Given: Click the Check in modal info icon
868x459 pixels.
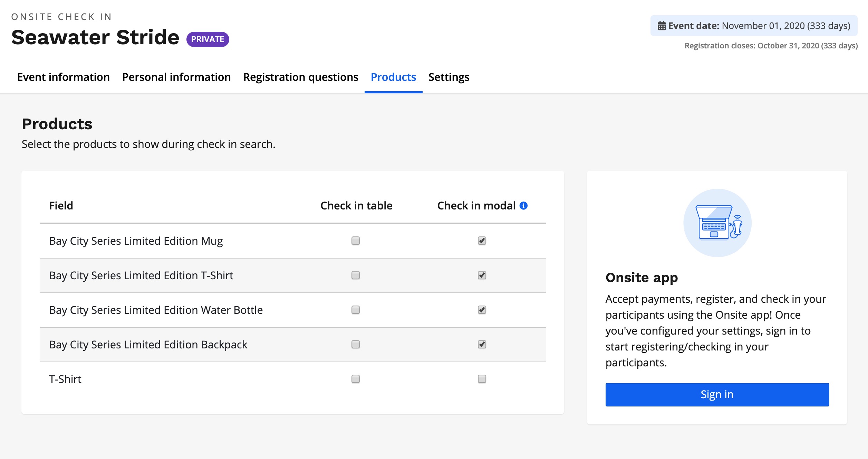Looking at the screenshot, I should 523,206.
